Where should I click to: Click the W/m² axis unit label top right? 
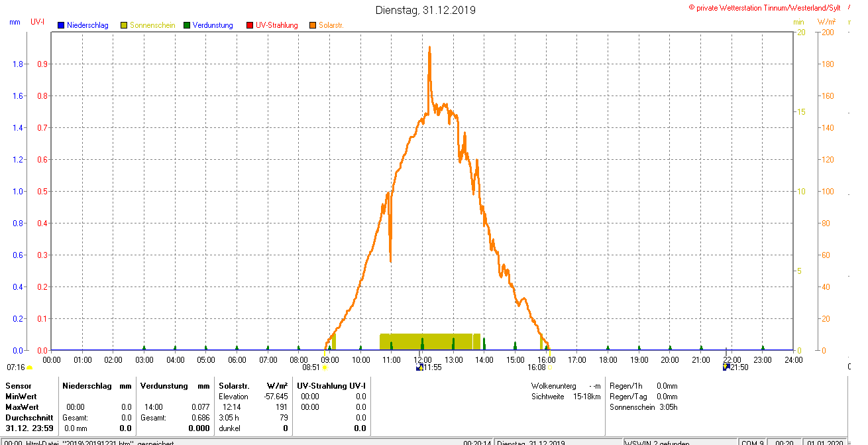826,22
